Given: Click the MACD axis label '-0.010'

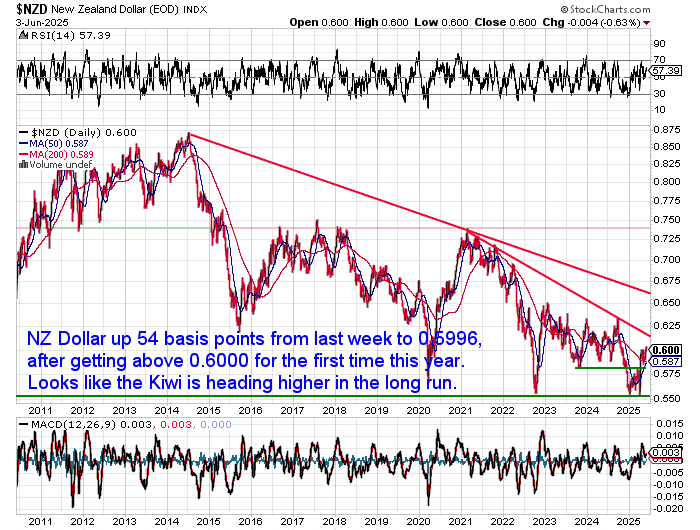Looking at the screenshot, I should click(x=668, y=484).
